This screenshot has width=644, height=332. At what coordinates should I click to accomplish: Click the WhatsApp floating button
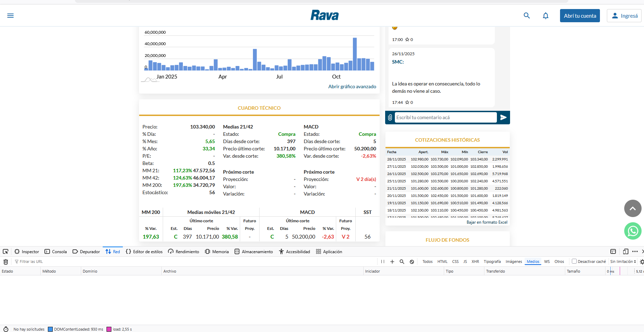coord(633,231)
